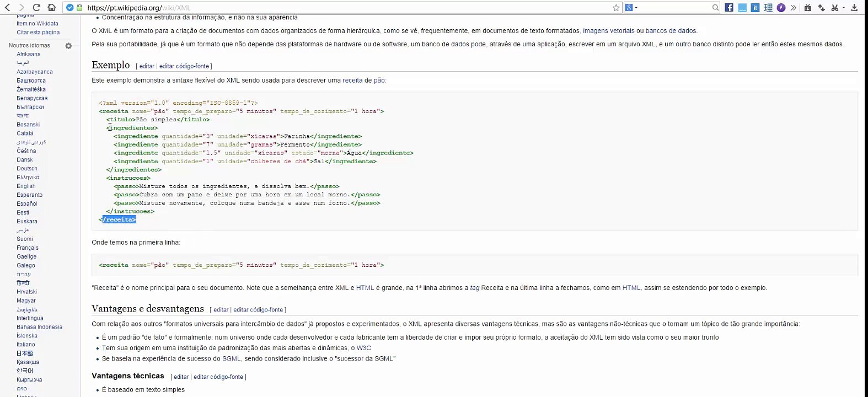
Task: Switch to the Esperanto language version
Action: pos(29,195)
